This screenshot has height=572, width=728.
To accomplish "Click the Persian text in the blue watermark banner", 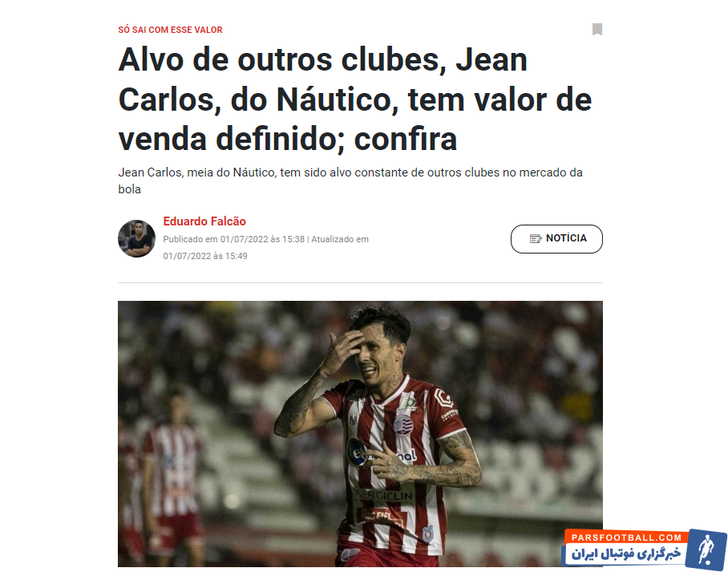I will 625,554.
